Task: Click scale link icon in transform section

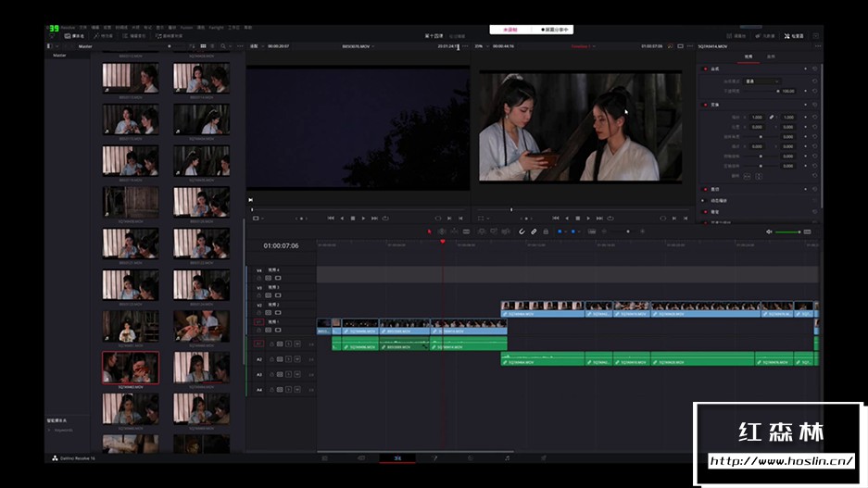Action: pos(771,118)
